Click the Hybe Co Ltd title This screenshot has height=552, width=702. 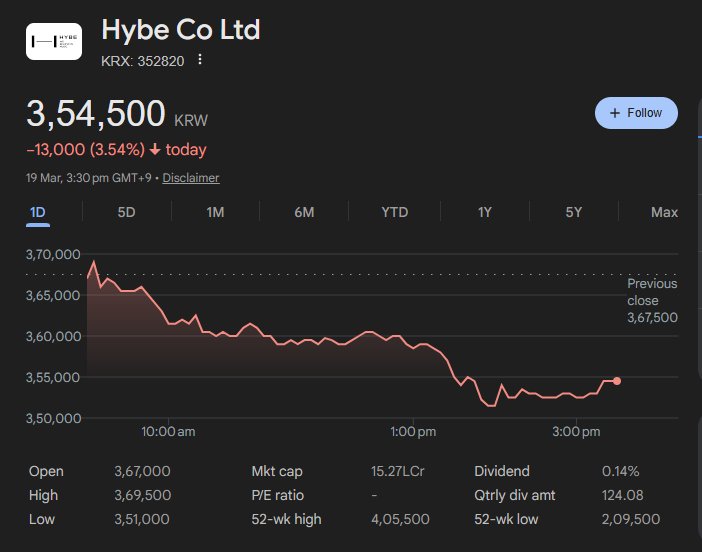(181, 30)
